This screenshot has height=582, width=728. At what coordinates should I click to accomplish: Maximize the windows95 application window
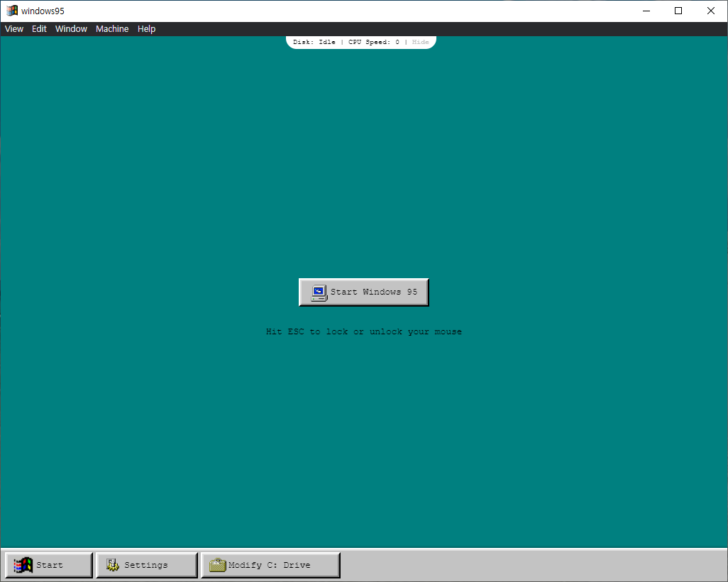click(x=678, y=11)
